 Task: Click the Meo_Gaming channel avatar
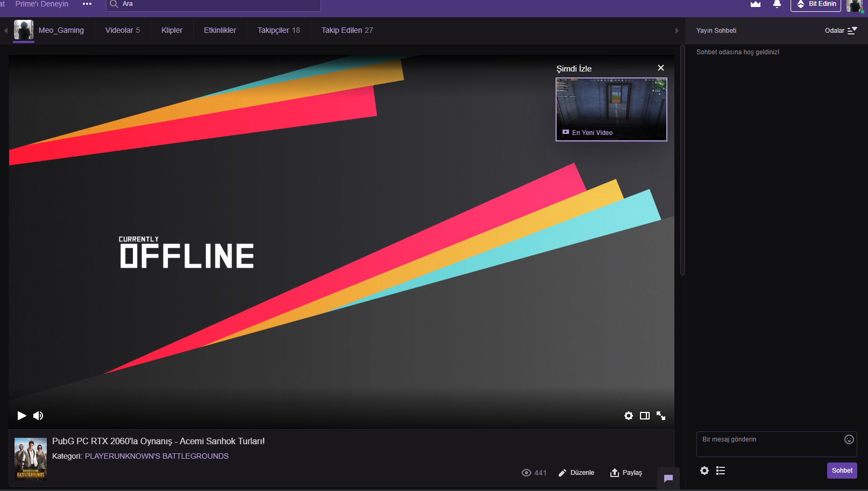coord(24,30)
